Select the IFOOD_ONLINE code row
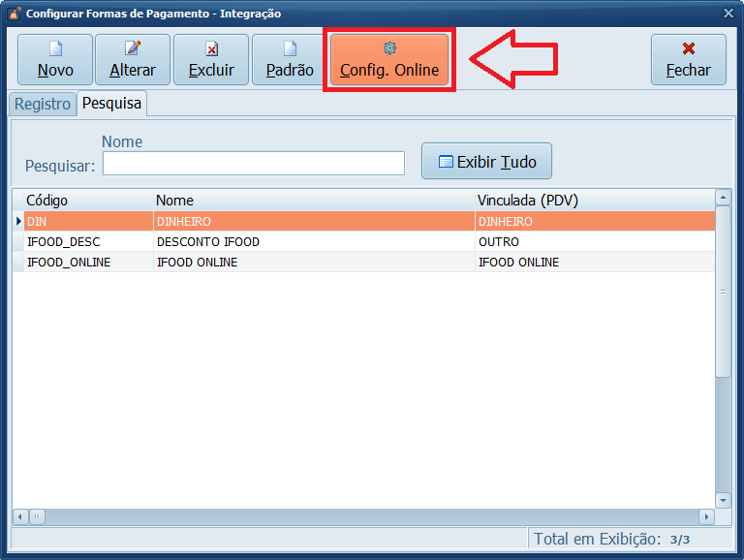This screenshot has width=744, height=560. click(89, 262)
